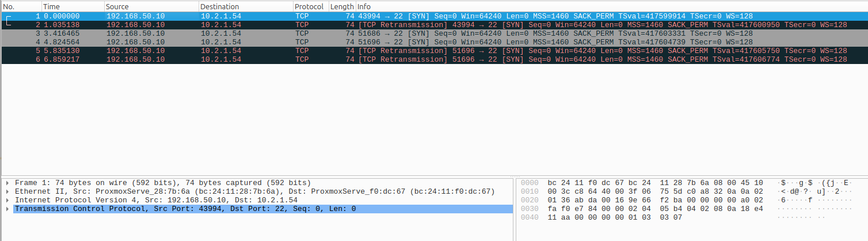
Task: Select packet 1 at time 0.000000
Action: click(434, 16)
